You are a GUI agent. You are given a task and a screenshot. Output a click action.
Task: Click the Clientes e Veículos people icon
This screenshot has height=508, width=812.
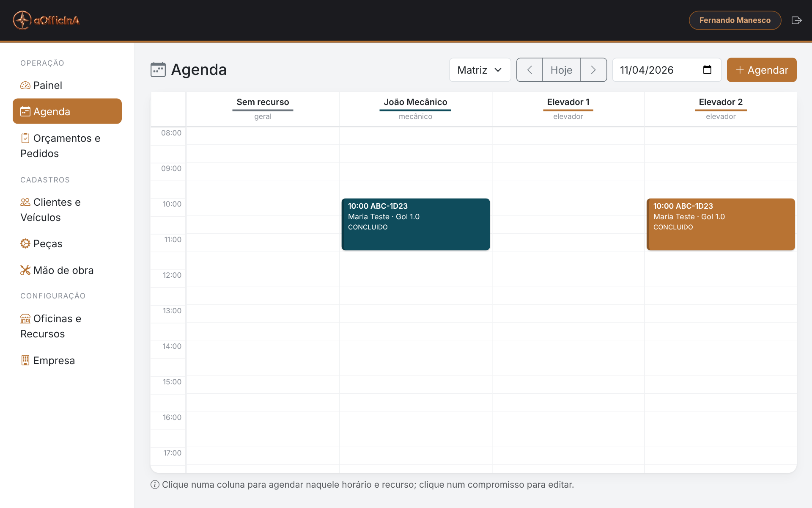[25, 202]
